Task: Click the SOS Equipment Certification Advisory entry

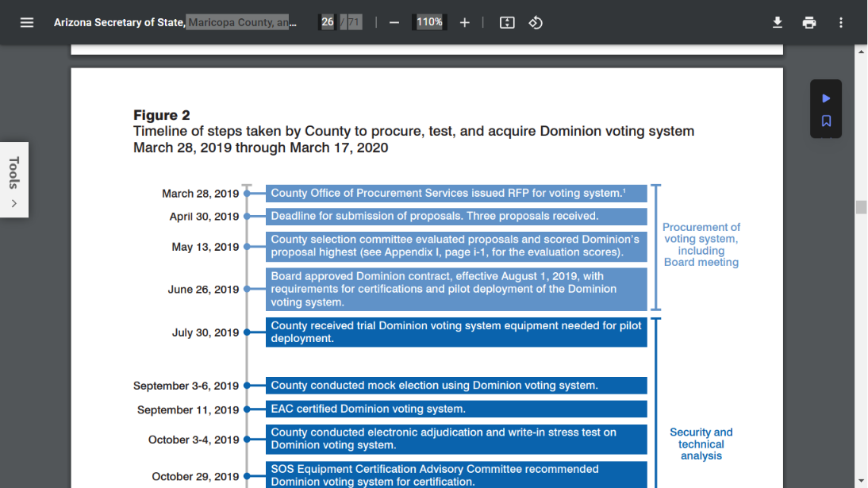Action: (x=456, y=475)
